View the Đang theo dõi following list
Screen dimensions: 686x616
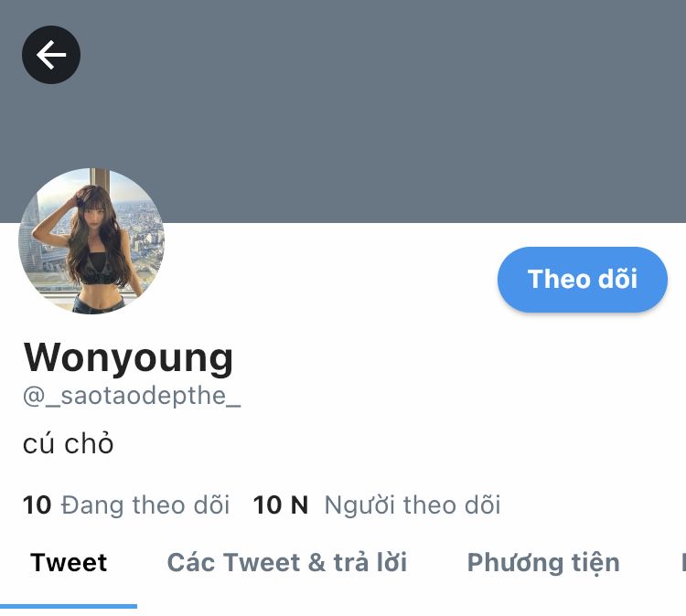coord(126,504)
